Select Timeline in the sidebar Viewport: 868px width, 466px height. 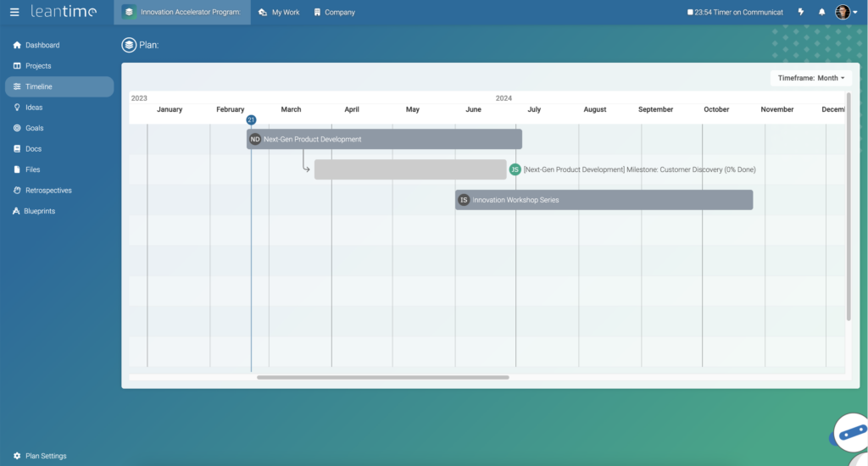point(59,86)
